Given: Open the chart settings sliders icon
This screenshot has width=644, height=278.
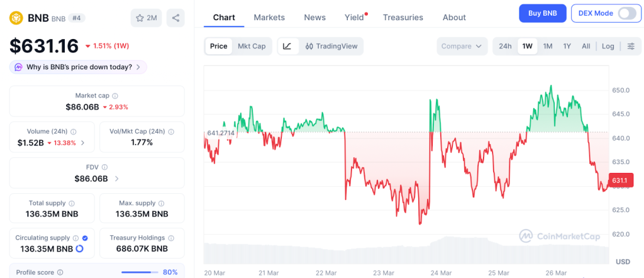Looking at the screenshot, I should click(x=631, y=46).
